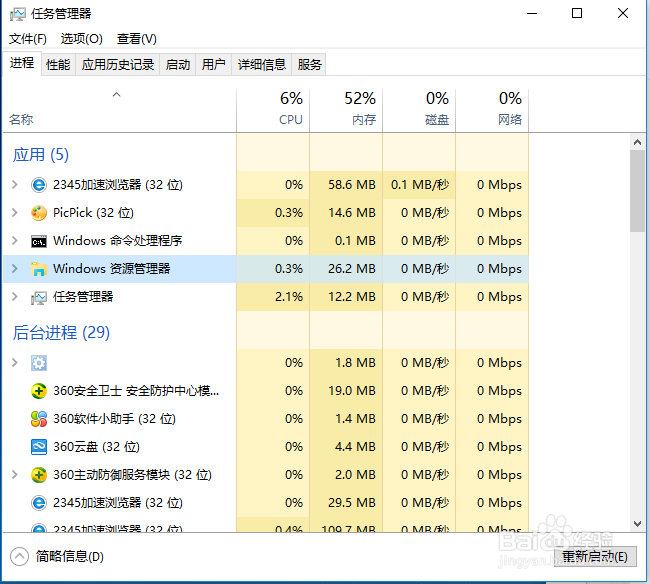Switch to the 详细信息 tab

[262, 65]
